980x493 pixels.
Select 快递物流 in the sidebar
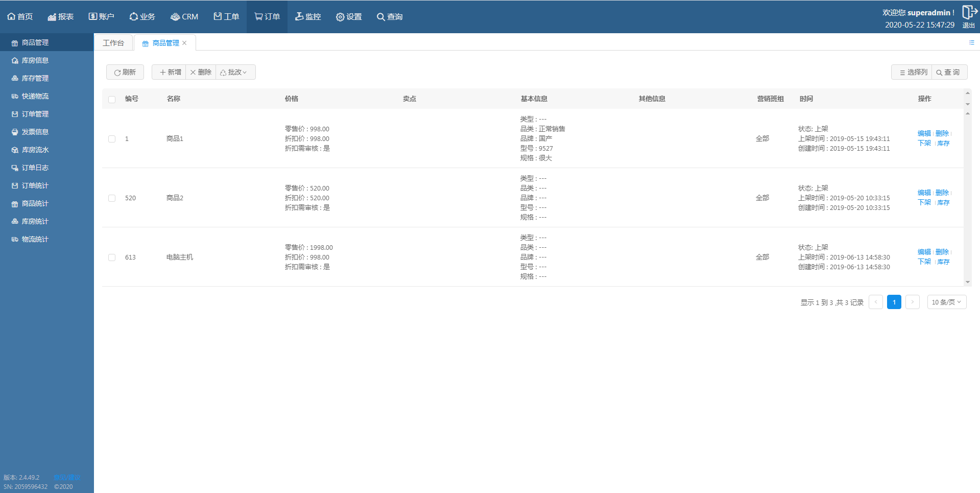coord(47,96)
